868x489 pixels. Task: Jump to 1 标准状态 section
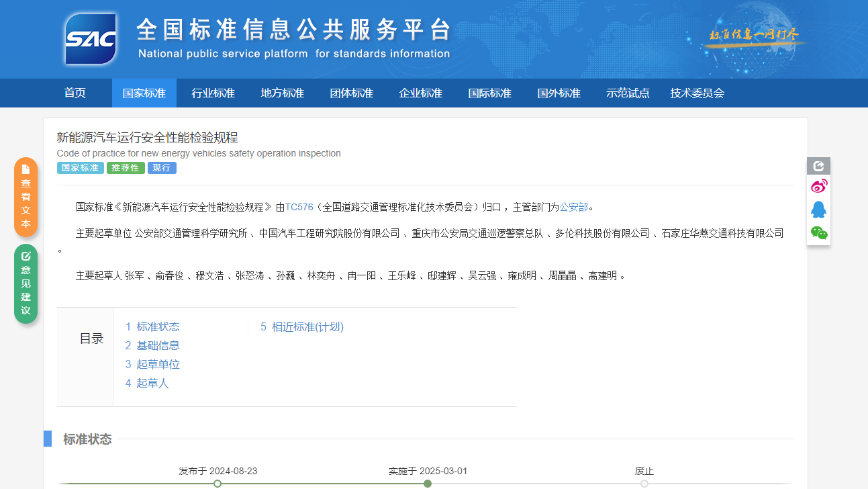click(152, 327)
